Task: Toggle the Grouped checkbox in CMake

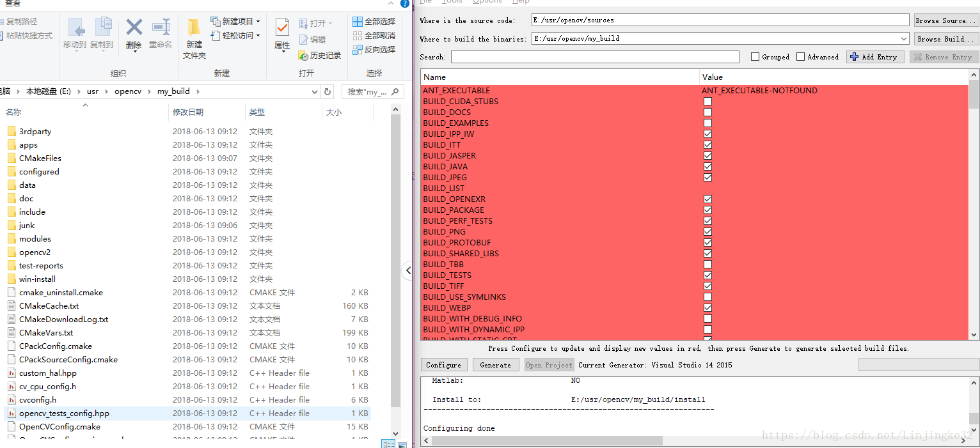Action: [x=755, y=57]
